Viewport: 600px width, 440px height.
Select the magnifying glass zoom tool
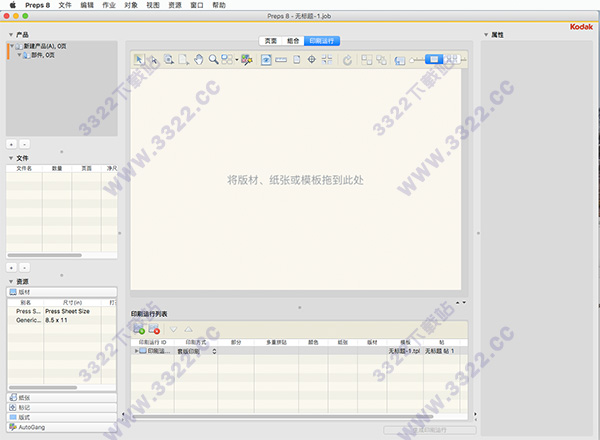click(213, 59)
